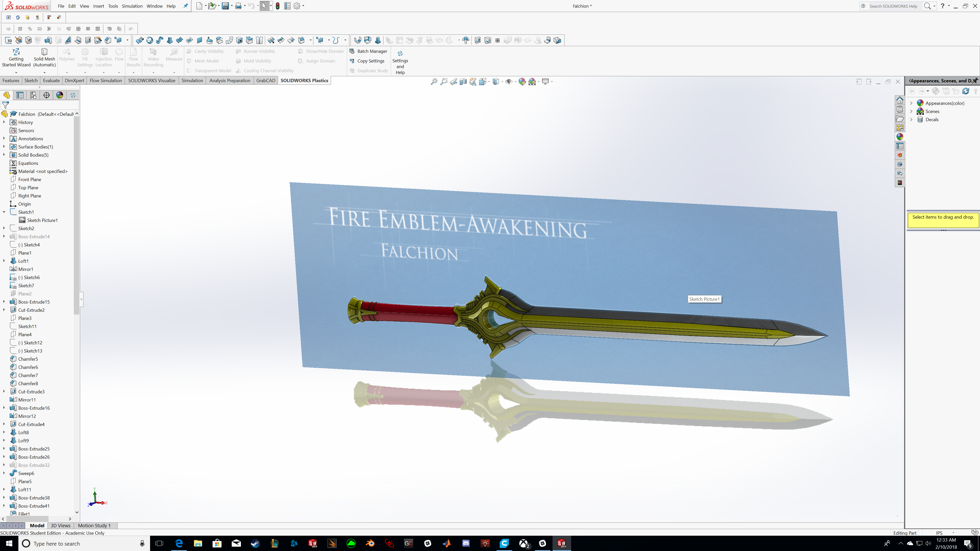The height and width of the screenshot is (551, 980).
Task: Expand the History tree node
Action: pyautogui.click(x=4, y=122)
